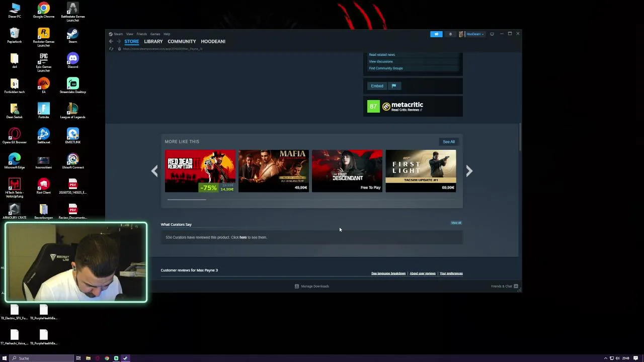
Task: Open Google Chrome desktop shortcut
Action: click(44, 11)
